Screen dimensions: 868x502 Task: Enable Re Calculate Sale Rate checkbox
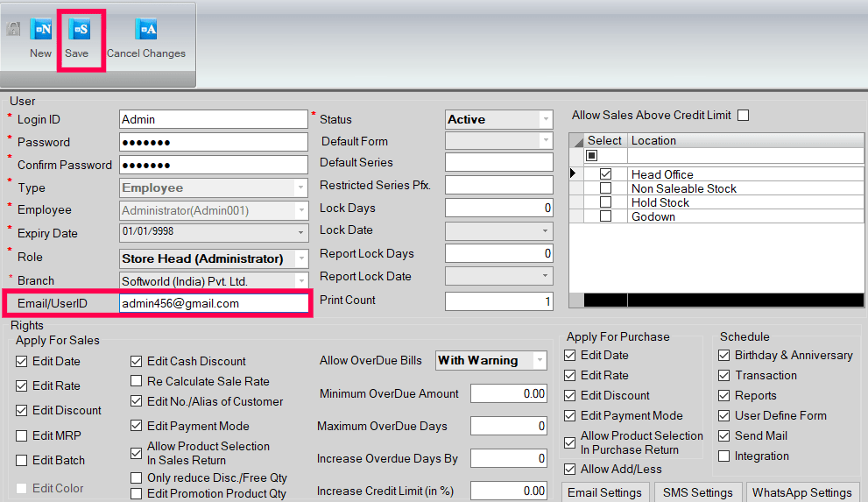click(x=136, y=381)
